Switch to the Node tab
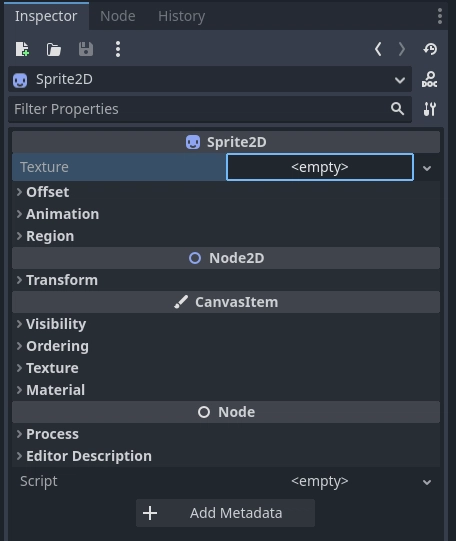456x541 pixels. [118, 16]
